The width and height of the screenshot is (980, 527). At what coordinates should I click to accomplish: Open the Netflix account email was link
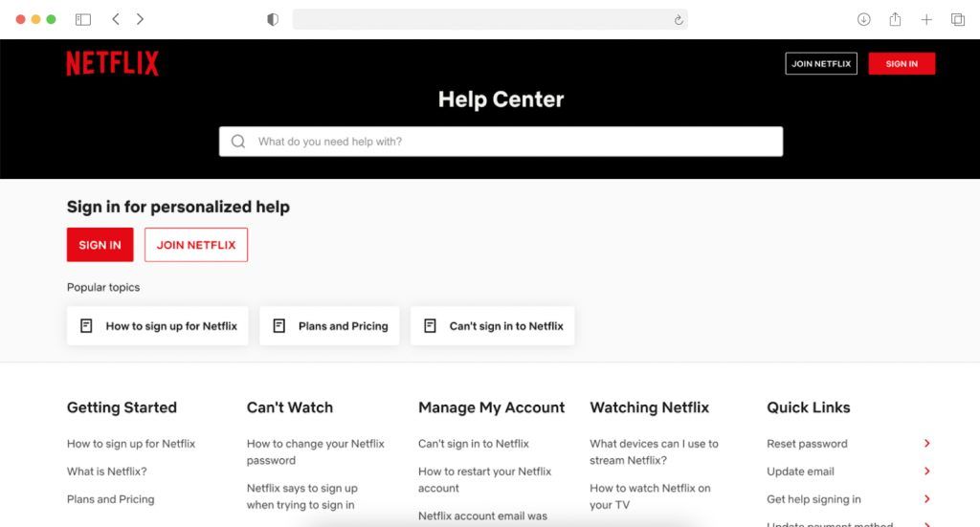tap(482, 516)
